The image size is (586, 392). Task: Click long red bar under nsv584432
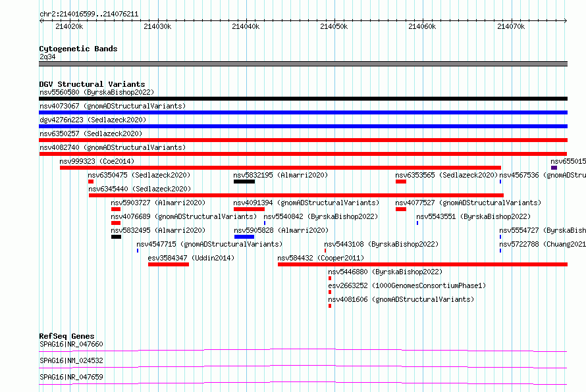(423, 264)
